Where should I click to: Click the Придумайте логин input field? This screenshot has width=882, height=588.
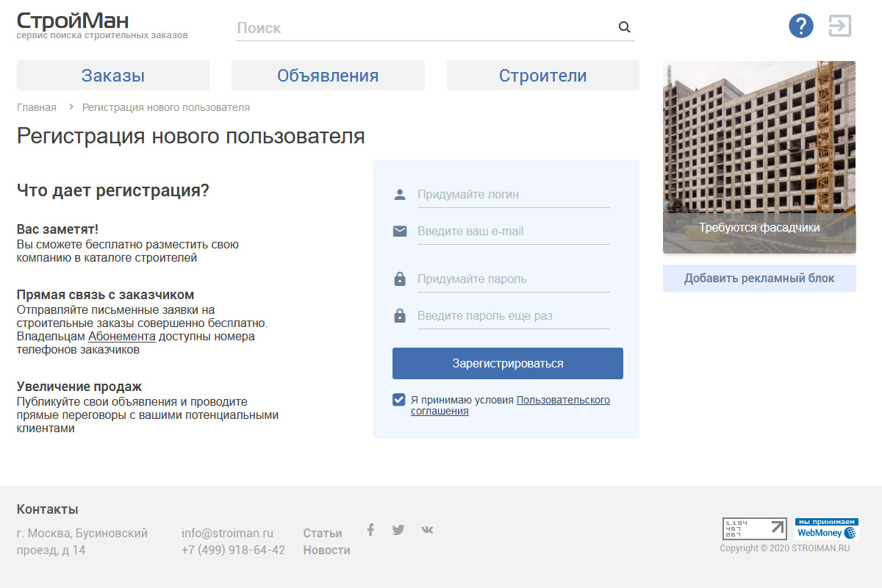pyautogui.click(x=513, y=195)
